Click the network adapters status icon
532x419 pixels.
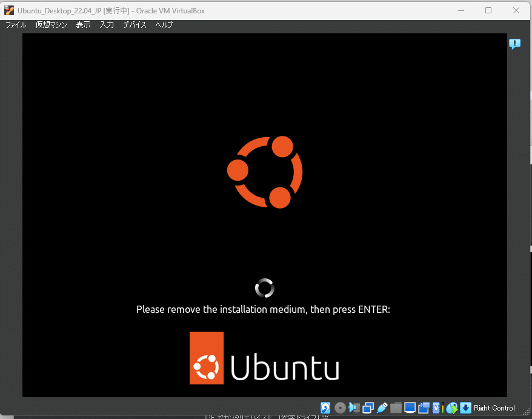368,407
